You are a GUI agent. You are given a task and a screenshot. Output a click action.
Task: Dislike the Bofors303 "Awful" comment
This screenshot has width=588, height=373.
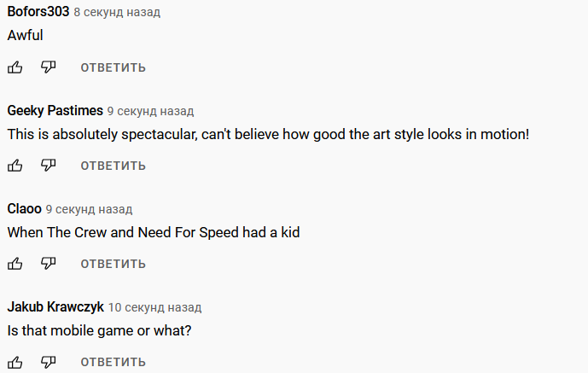coord(49,67)
